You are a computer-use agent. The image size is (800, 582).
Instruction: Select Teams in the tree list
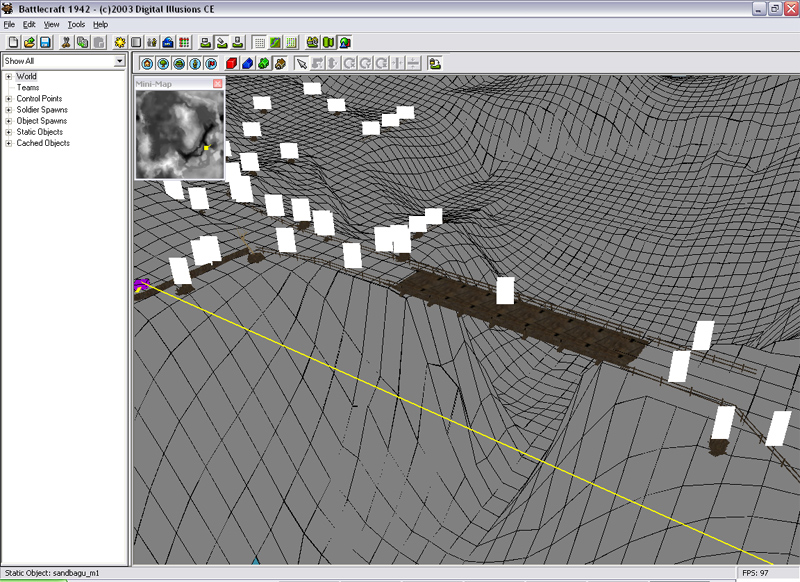(x=28, y=88)
